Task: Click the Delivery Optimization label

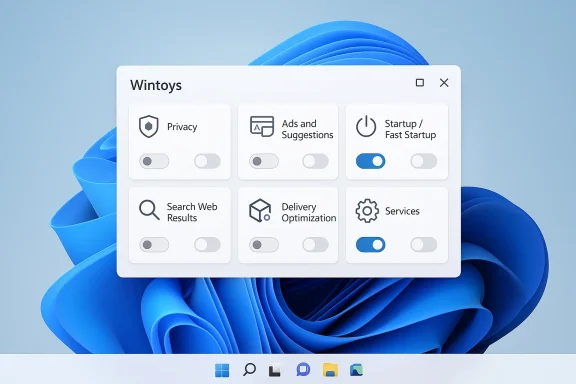Action: coord(309,212)
